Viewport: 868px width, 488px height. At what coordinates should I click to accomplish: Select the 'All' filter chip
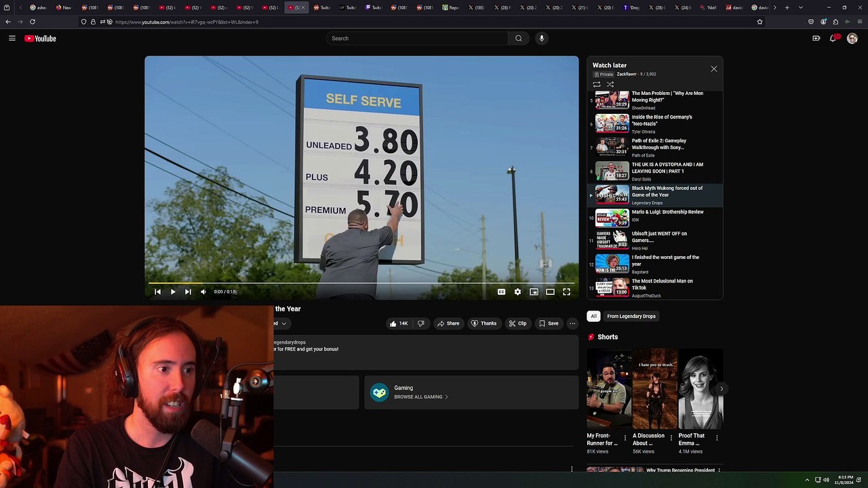pos(593,317)
